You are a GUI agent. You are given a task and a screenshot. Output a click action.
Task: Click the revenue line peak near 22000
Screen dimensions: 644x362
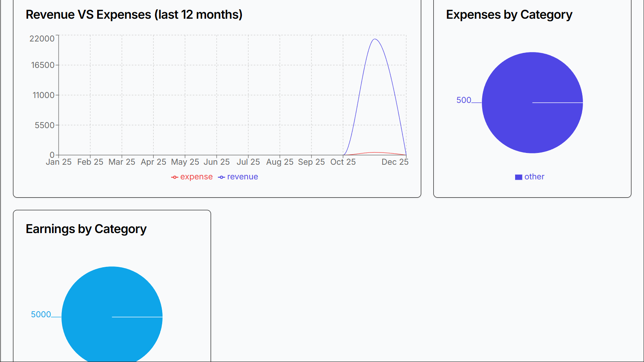click(375, 39)
